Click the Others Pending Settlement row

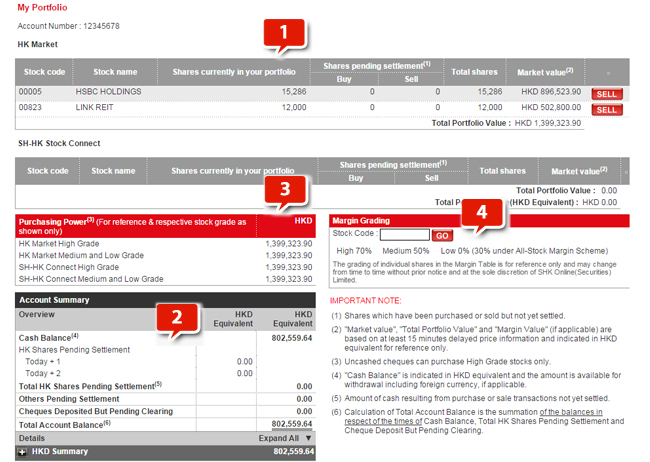[165, 399]
